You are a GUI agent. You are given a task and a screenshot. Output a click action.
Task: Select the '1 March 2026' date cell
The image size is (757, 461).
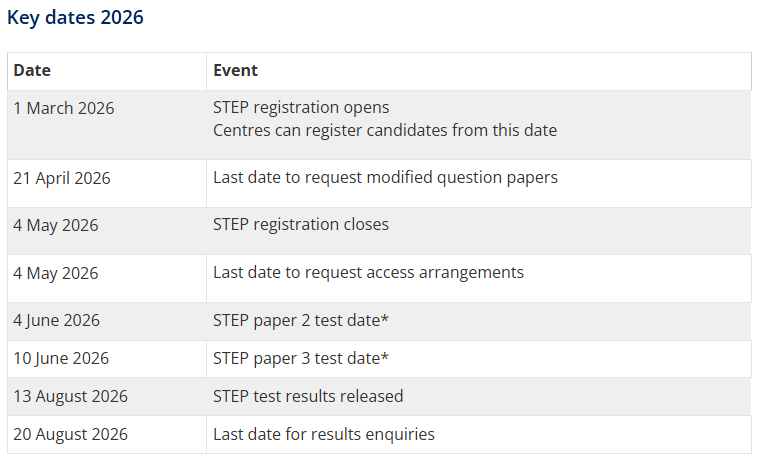tap(64, 108)
